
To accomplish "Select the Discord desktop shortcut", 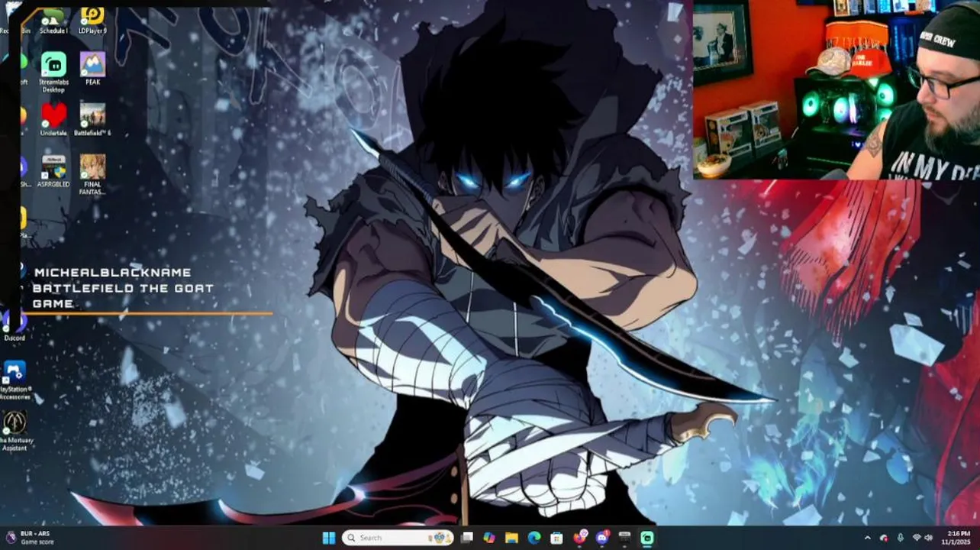I will [x=14, y=327].
